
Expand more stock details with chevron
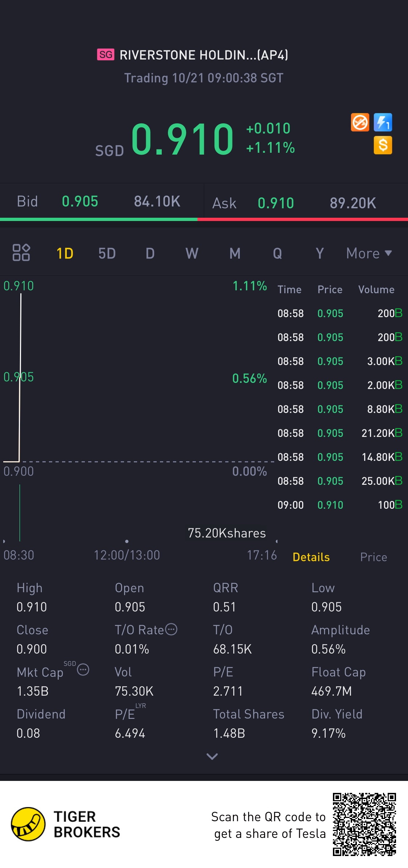pyautogui.click(x=212, y=756)
